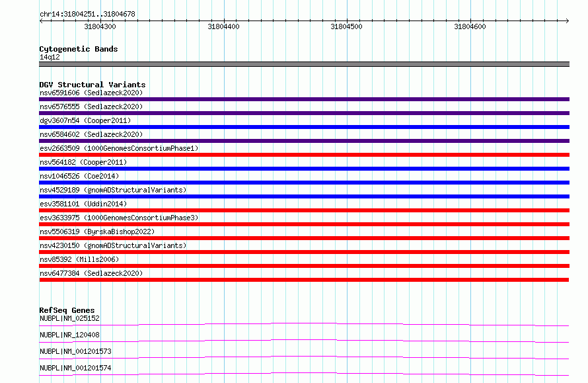Viewport: 588px width, 383px height.
Task: Select the blue bar for nsv564182
Action: (304, 169)
